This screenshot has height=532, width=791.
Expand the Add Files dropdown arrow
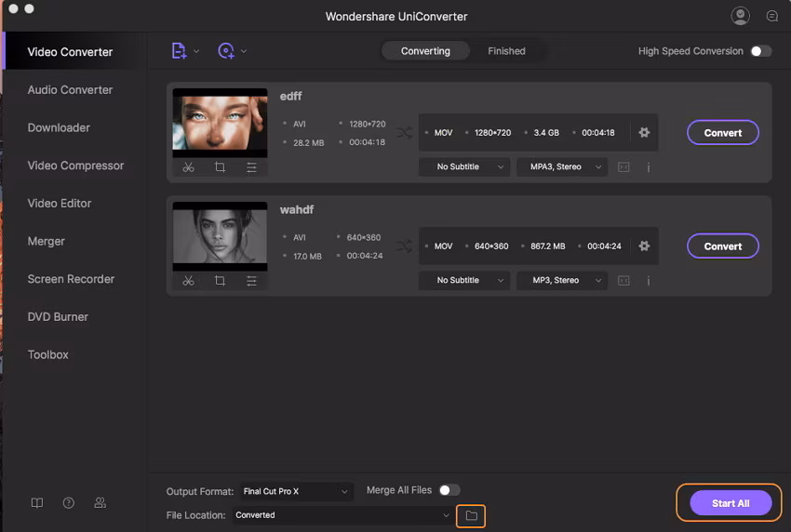(x=196, y=51)
